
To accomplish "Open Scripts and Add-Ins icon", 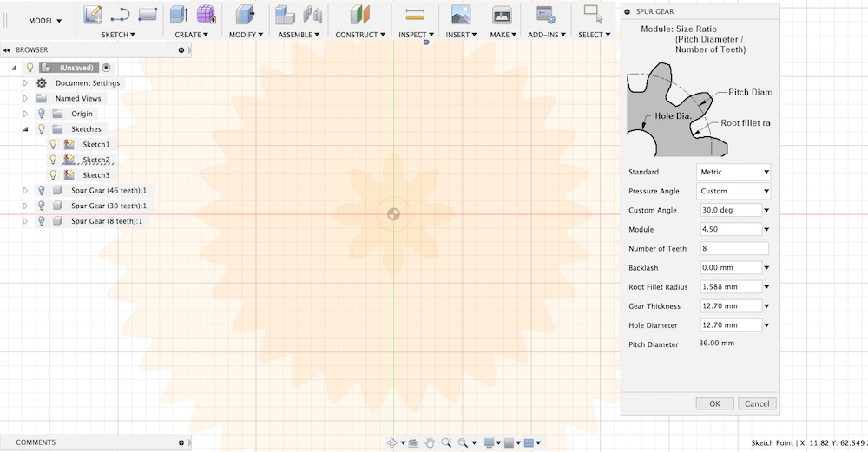I will (x=546, y=15).
